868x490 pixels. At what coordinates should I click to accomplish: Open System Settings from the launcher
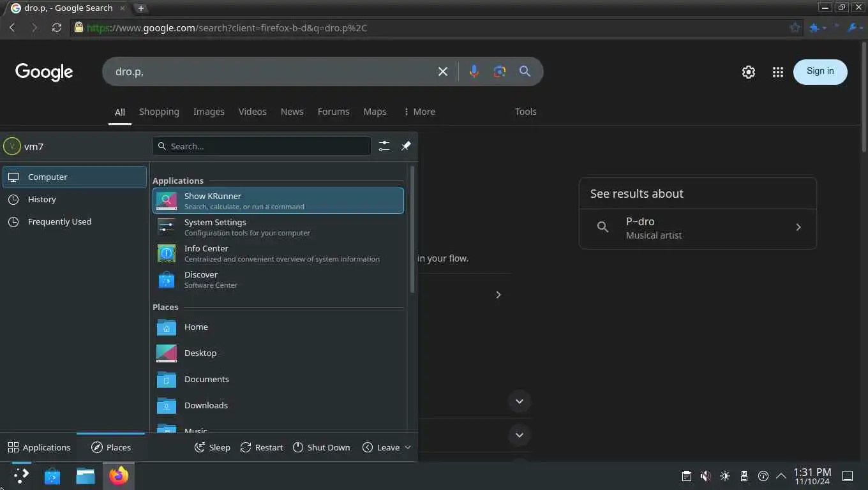(x=278, y=226)
